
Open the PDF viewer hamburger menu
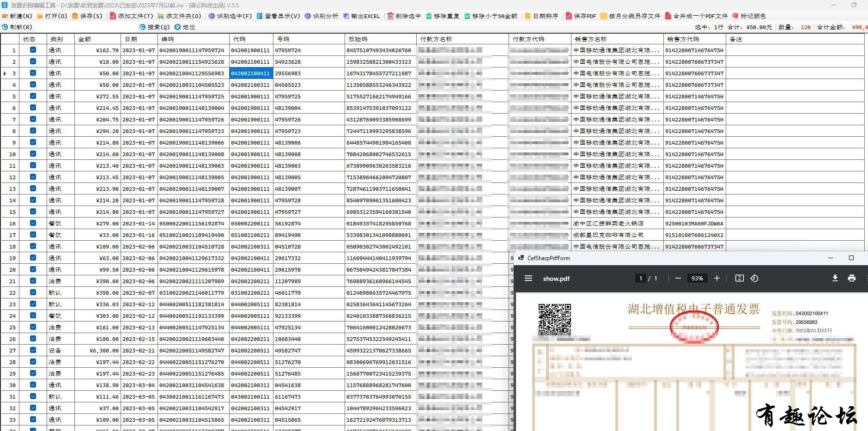tap(528, 278)
